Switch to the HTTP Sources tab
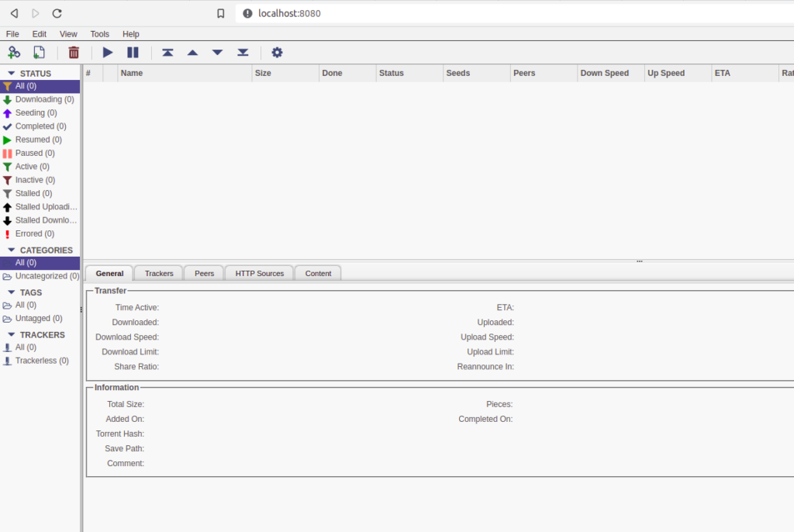This screenshot has width=794, height=532. (258, 273)
